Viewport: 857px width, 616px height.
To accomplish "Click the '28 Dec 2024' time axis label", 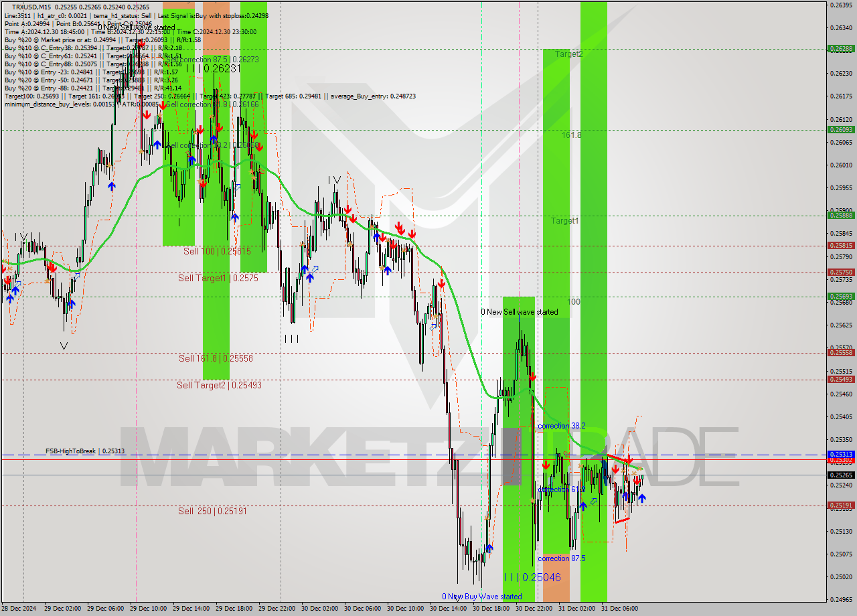I will pos(19,609).
